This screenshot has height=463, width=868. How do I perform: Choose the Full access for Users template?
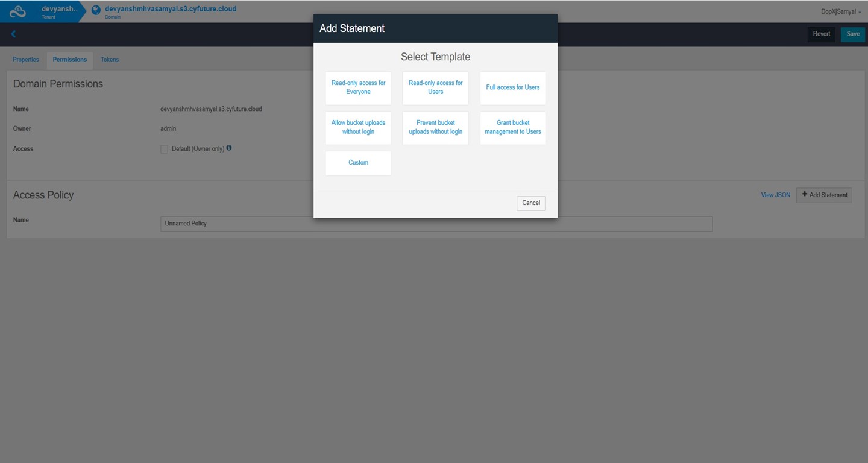coord(512,87)
